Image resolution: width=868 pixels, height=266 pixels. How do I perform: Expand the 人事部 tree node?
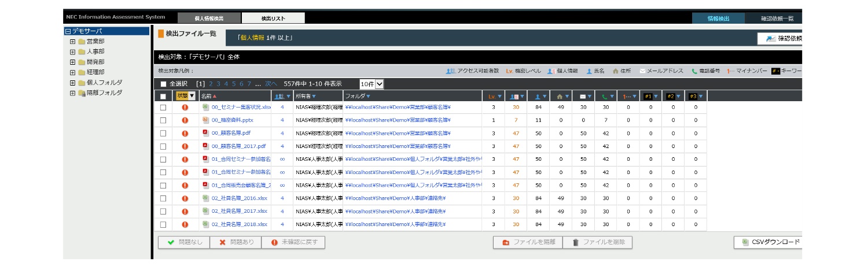pyautogui.click(x=72, y=51)
